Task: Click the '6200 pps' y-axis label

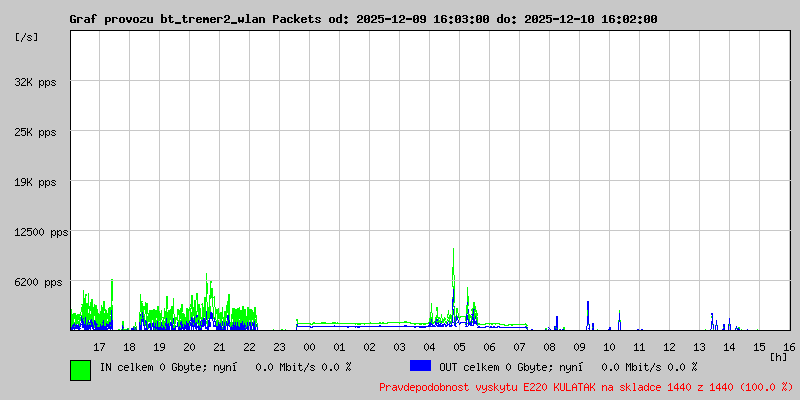Action: click(38, 282)
